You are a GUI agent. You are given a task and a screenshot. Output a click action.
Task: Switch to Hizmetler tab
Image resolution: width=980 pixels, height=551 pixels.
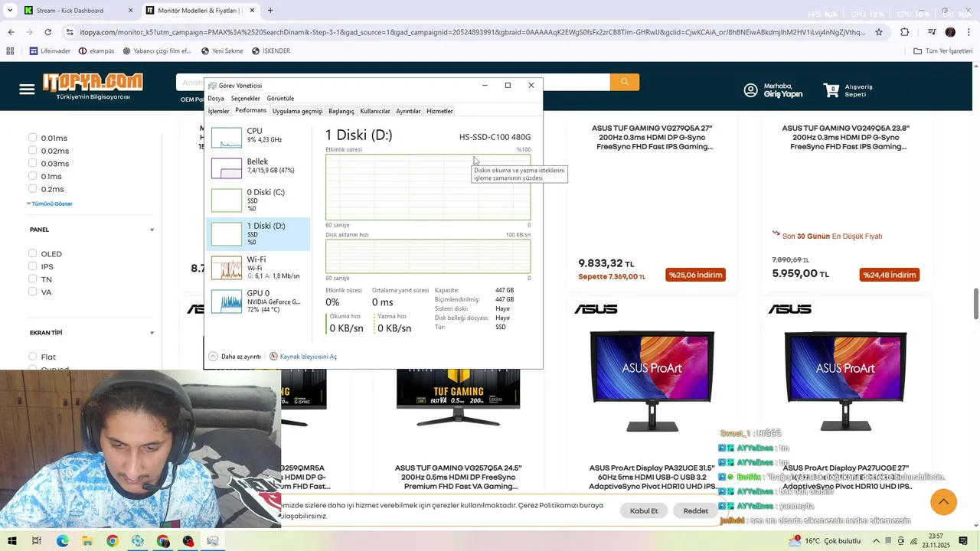pos(439,112)
